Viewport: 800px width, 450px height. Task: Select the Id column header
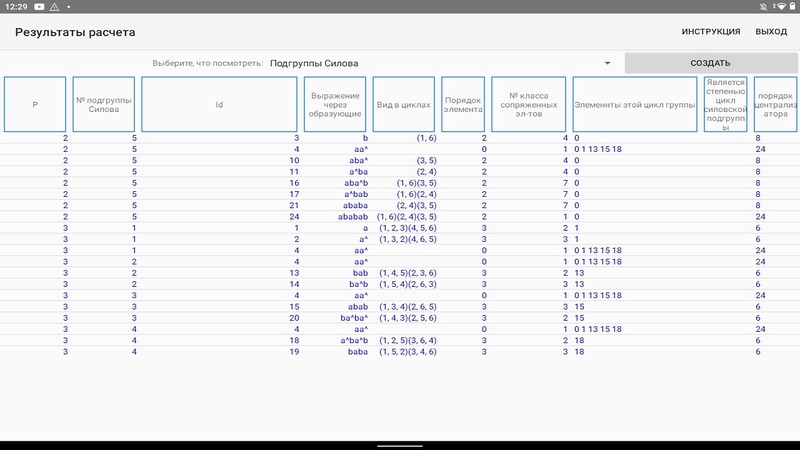point(219,104)
